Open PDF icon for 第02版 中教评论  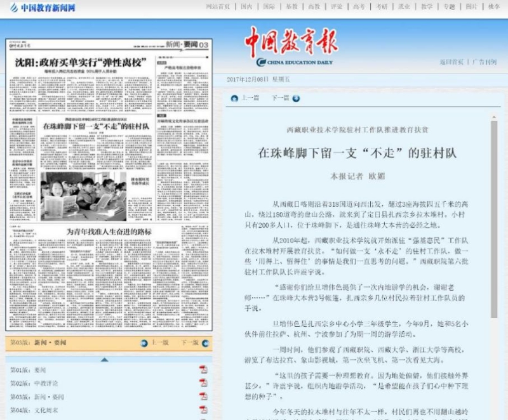point(203,383)
